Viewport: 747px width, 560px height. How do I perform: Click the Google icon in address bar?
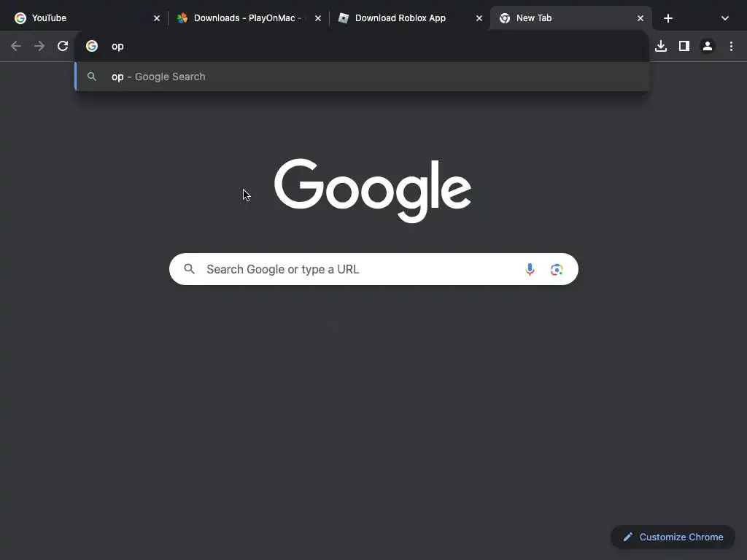(x=92, y=46)
